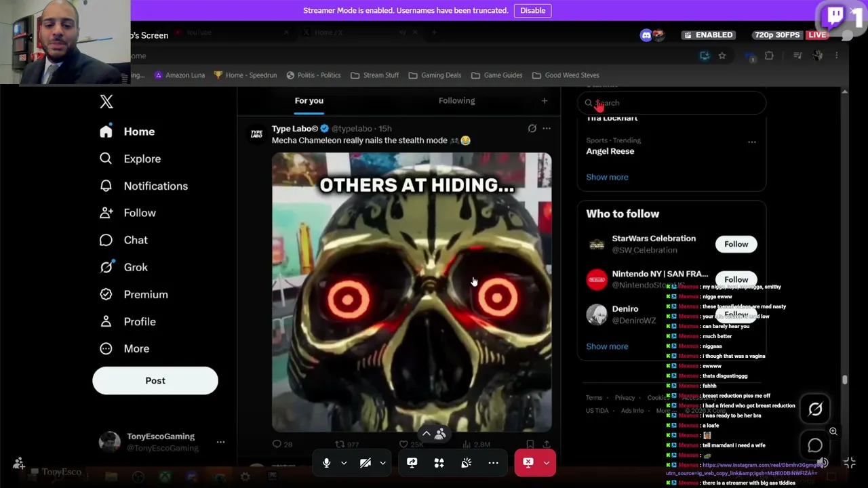Open the media control playlist icon

(797, 56)
